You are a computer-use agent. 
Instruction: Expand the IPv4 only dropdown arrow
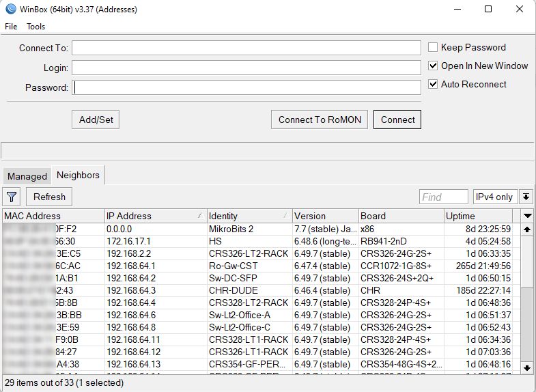point(526,197)
